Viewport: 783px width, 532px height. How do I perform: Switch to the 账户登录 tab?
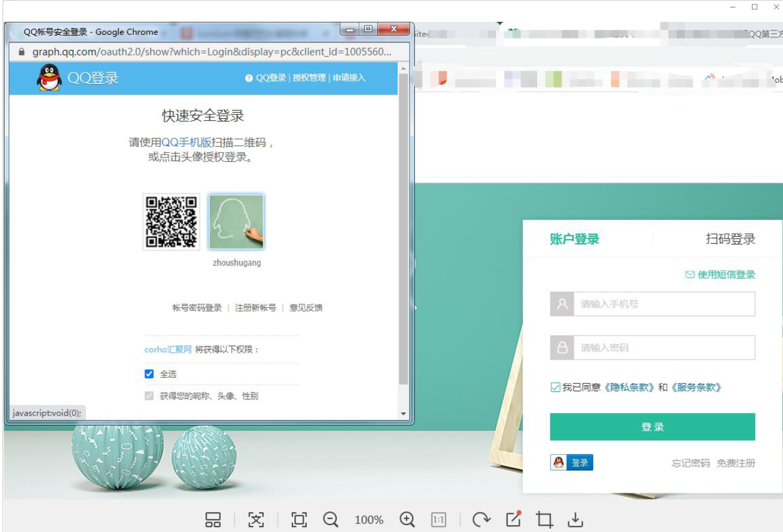click(x=574, y=239)
